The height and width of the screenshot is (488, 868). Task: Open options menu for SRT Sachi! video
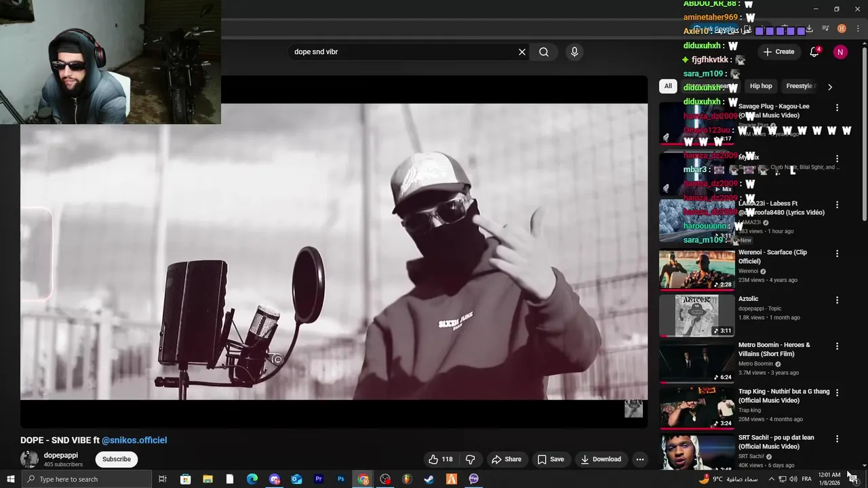(837, 439)
